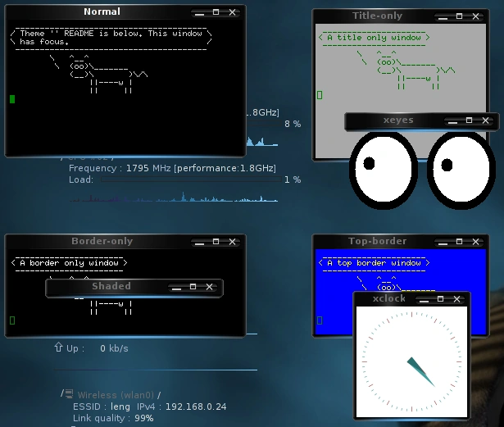Click the '0 kb/s' upload value
Image resolution: width=504 pixels, height=427 pixels.
point(114,348)
